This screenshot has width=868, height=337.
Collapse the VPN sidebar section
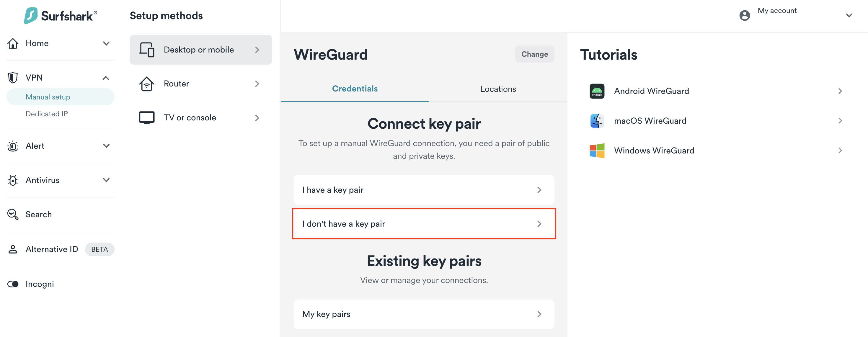106,78
